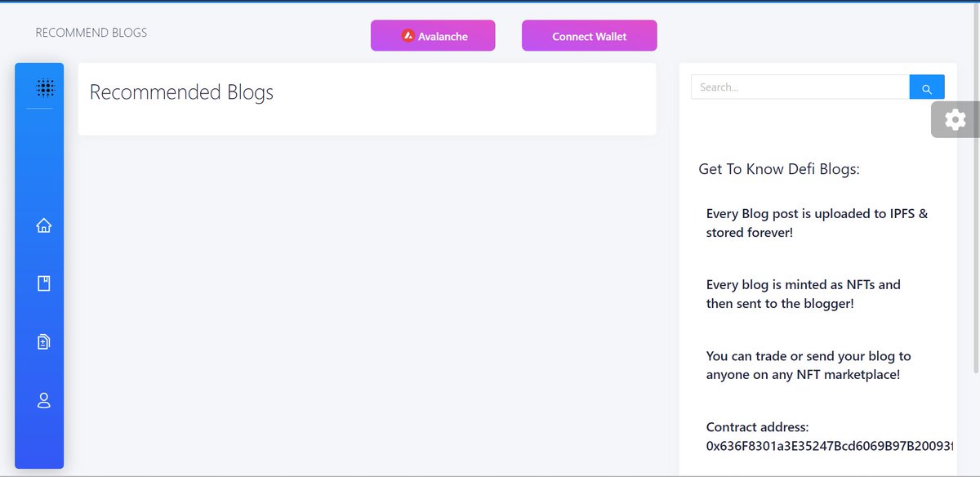Viewport: 980px width, 477px height.
Task: Open the user profile icon in sidebar
Action: point(44,400)
